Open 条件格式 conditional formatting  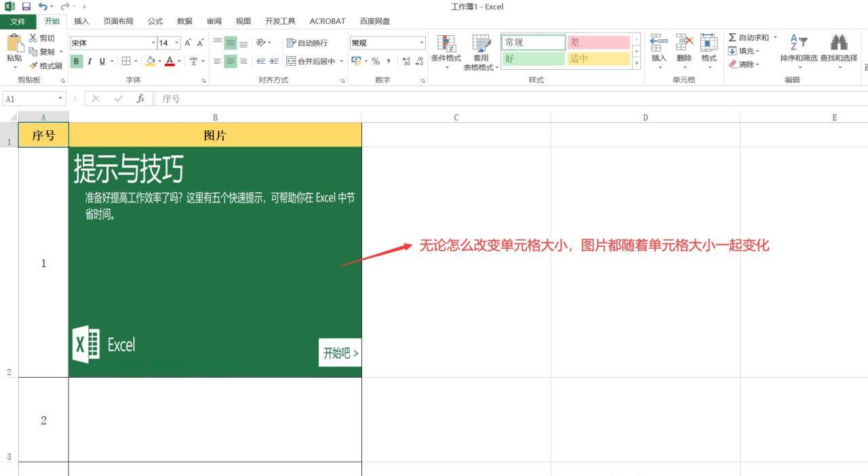pos(446,52)
